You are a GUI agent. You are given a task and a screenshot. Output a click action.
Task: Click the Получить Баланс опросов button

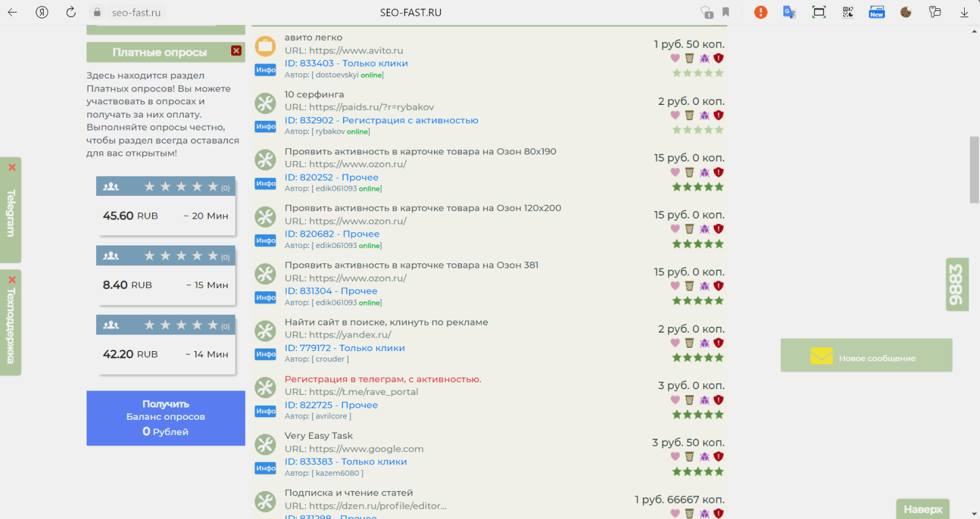pyautogui.click(x=165, y=418)
